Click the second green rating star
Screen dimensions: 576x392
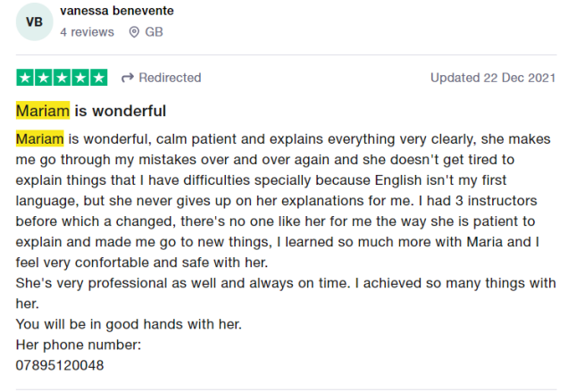coord(44,78)
